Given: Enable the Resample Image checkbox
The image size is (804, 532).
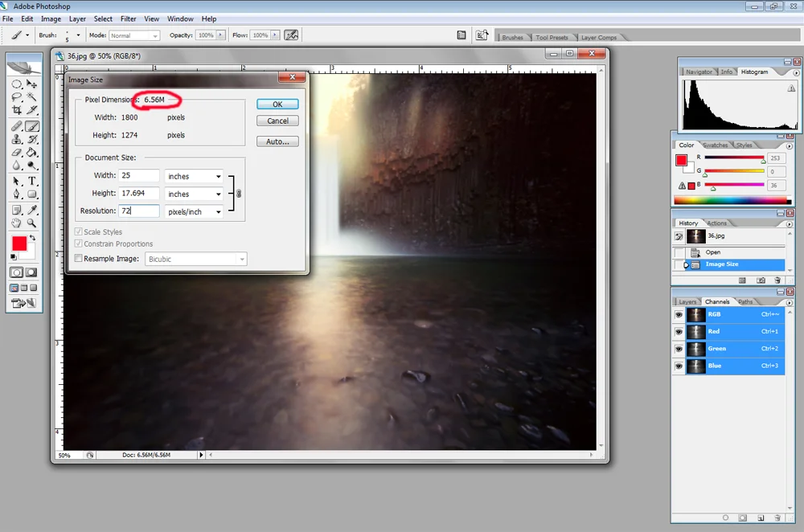Looking at the screenshot, I should [x=78, y=259].
